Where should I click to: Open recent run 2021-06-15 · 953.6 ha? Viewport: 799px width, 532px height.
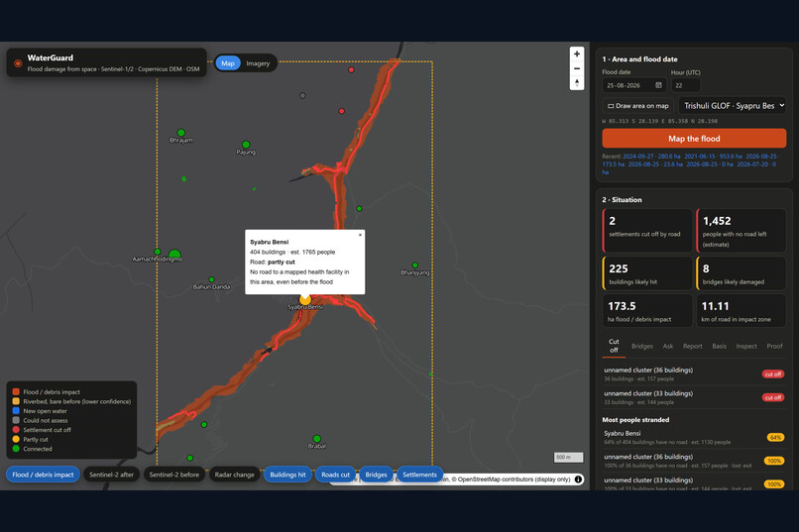[x=713, y=157]
